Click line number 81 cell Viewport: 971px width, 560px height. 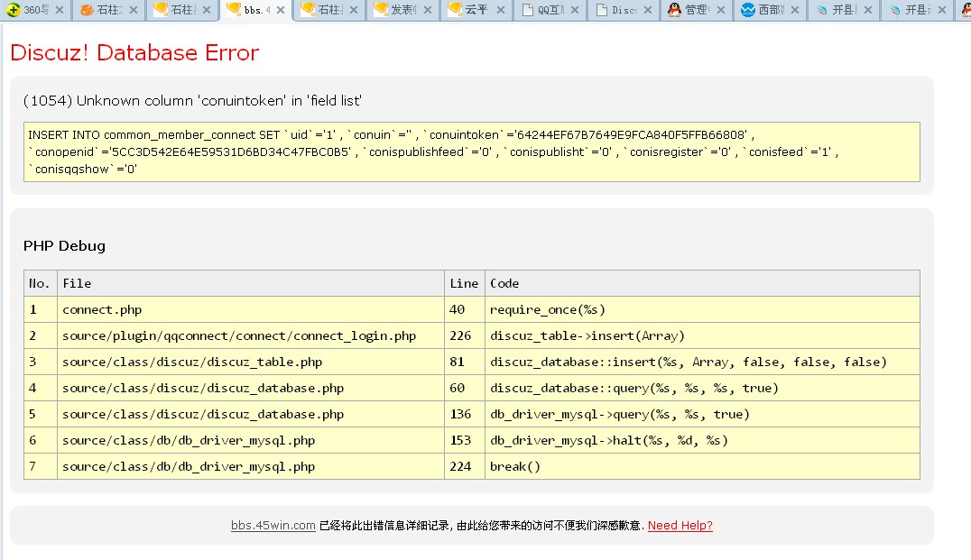(x=465, y=362)
